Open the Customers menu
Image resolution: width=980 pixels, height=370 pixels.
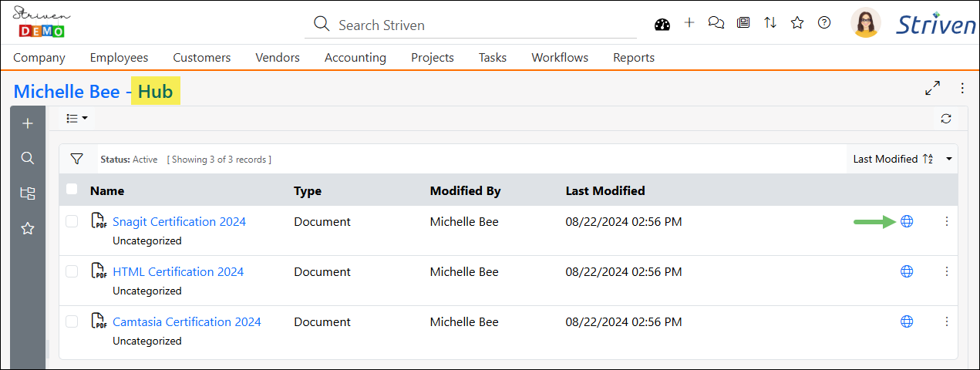pyautogui.click(x=201, y=57)
